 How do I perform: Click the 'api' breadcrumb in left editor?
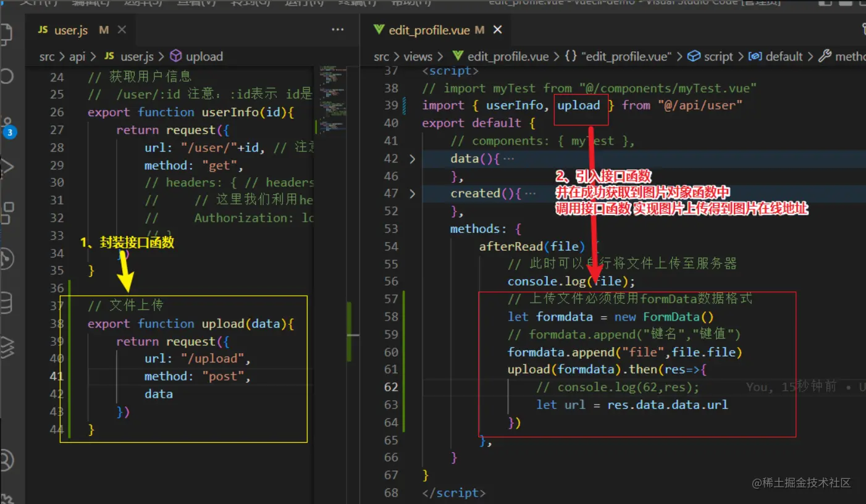pyautogui.click(x=77, y=56)
